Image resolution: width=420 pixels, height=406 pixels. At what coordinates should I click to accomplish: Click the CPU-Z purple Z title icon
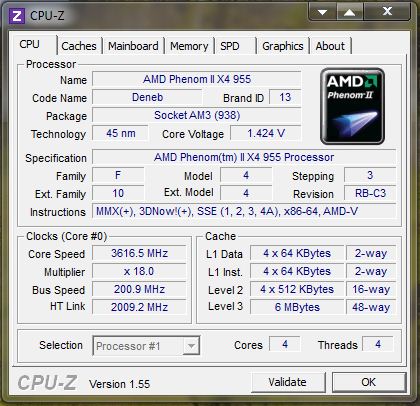pos(16,16)
